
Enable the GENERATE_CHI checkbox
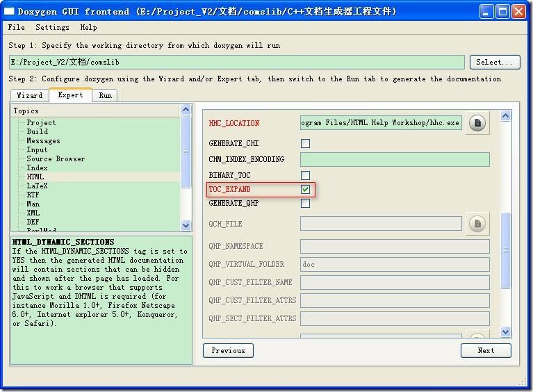tap(305, 143)
